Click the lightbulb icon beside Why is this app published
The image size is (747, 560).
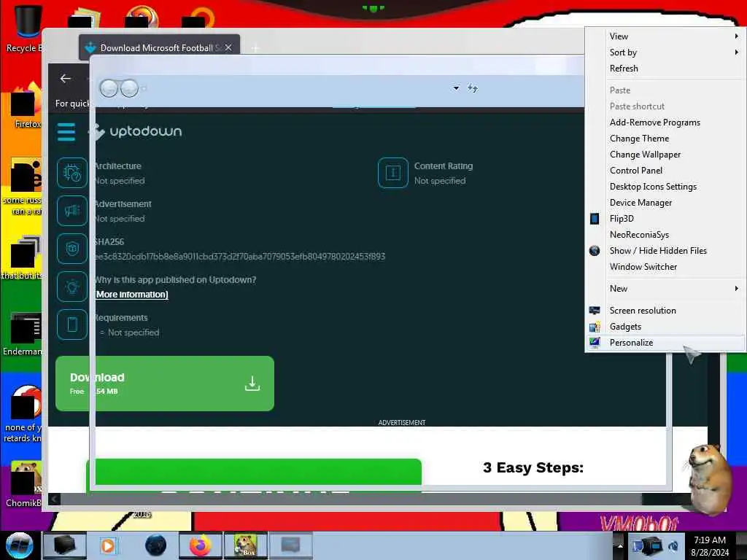[x=72, y=287]
